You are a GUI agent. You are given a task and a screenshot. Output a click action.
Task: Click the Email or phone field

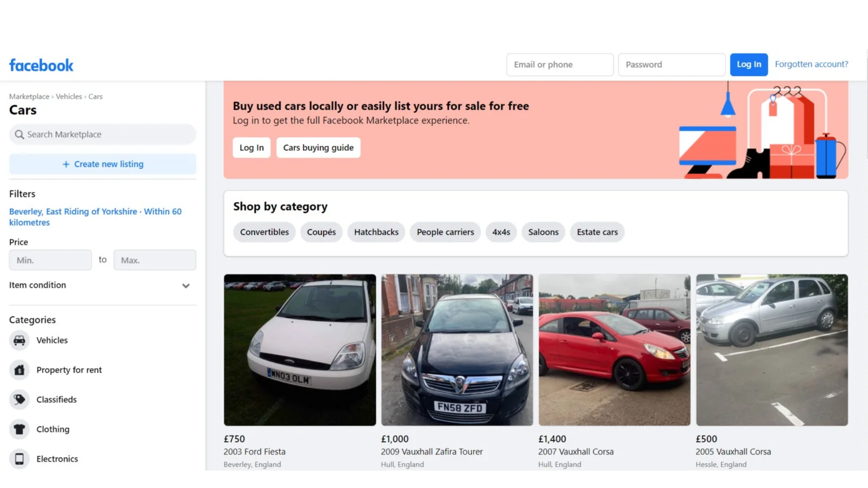tap(560, 64)
